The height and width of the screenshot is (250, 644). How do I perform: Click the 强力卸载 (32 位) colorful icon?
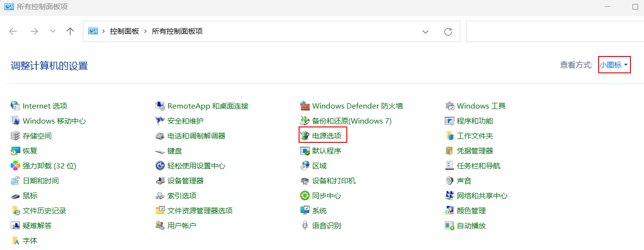15,166
